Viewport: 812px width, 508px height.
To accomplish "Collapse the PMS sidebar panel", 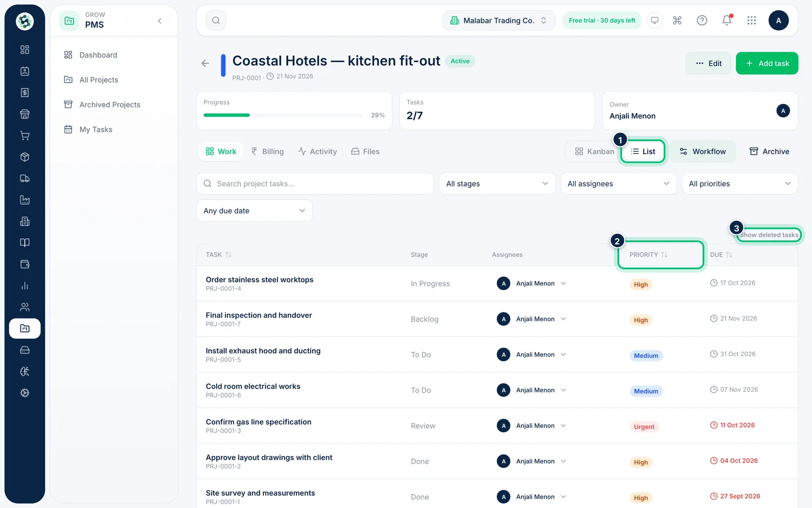I will click(160, 21).
